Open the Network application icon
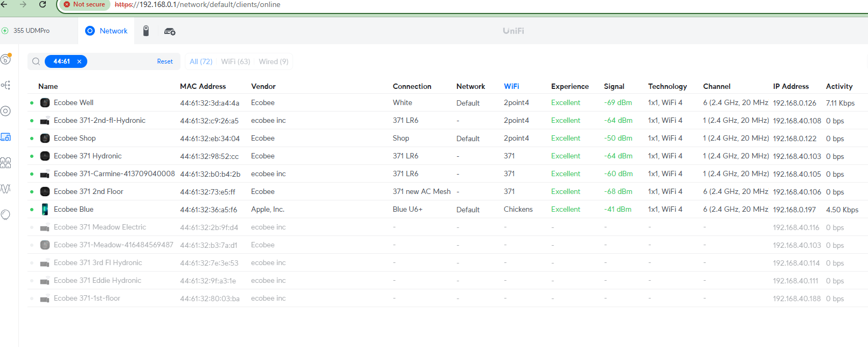The width and height of the screenshot is (868, 347). pos(90,31)
